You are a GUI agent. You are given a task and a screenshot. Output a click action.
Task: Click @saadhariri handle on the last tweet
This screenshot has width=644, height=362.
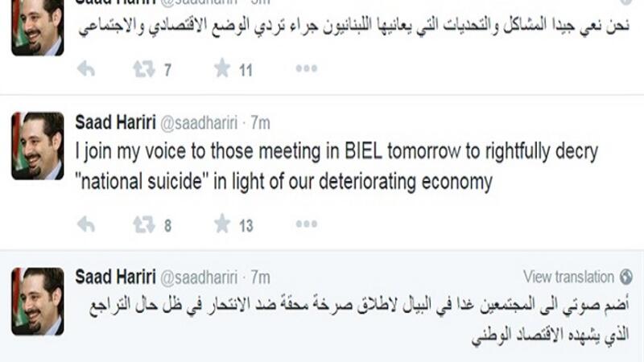[x=197, y=277]
